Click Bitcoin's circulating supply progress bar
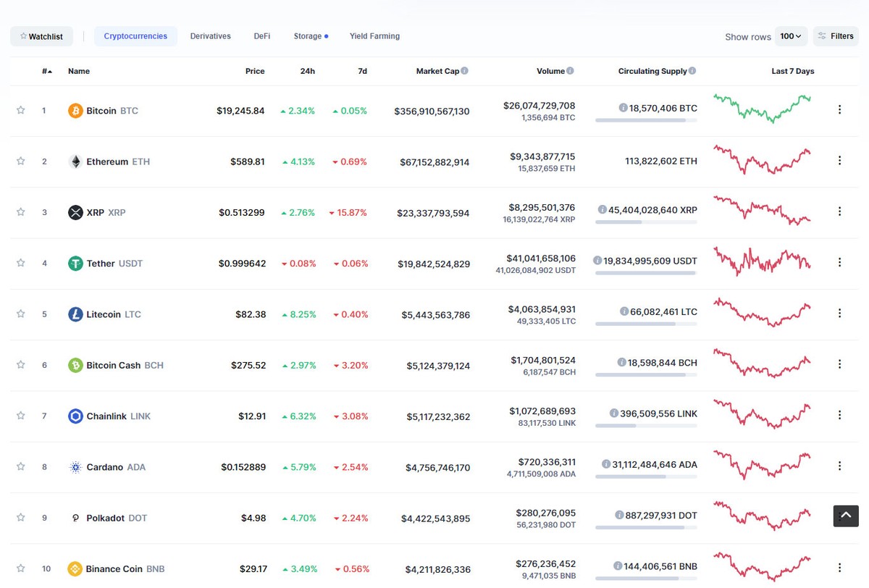This screenshot has width=869, height=588. tap(647, 120)
